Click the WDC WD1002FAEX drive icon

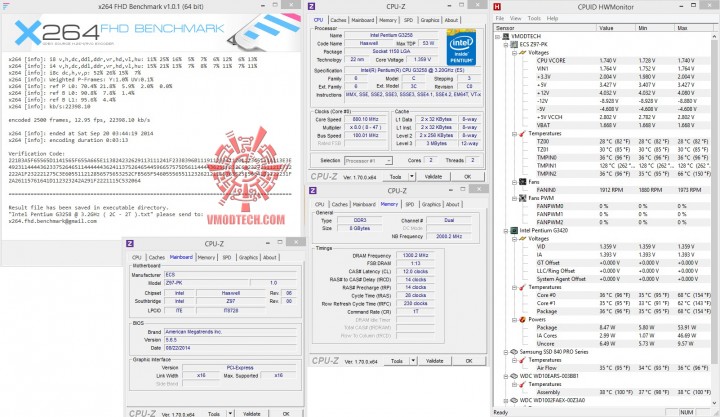click(514, 400)
